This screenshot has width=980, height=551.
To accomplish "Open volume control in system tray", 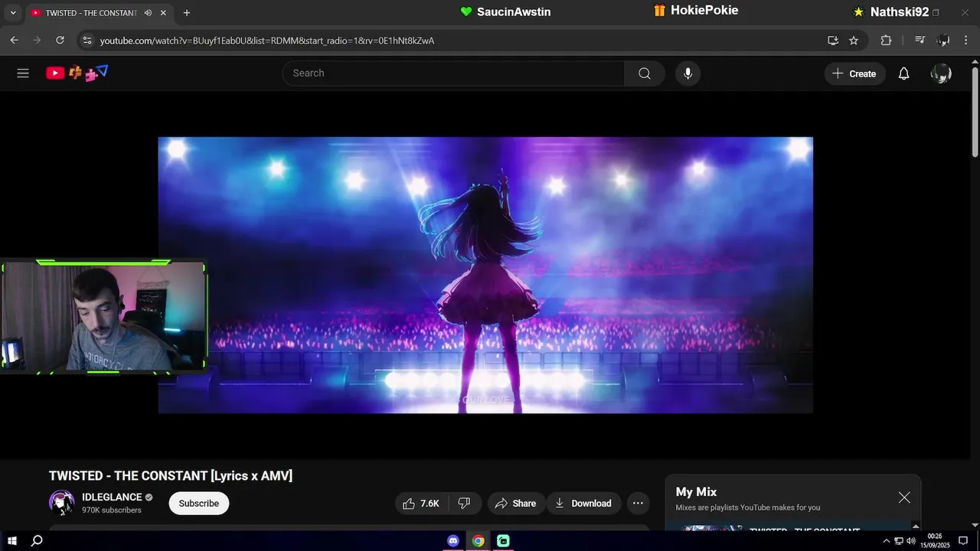I will point(911,541).
